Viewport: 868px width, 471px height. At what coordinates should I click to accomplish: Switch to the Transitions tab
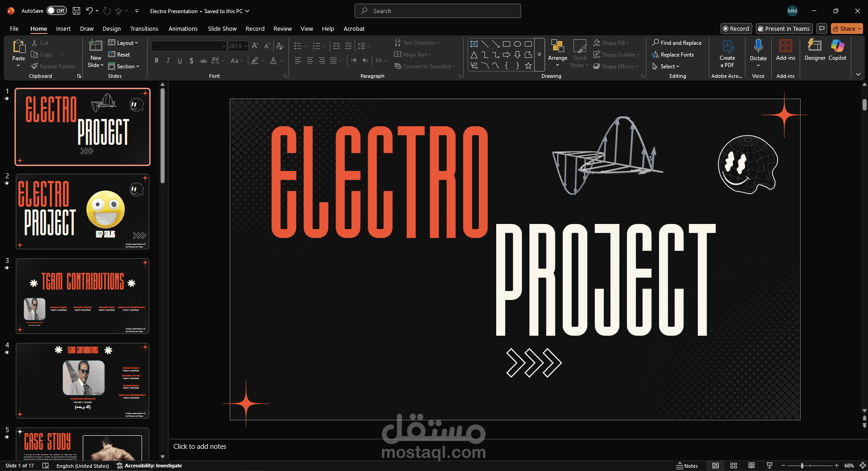(x=144, y=29)
